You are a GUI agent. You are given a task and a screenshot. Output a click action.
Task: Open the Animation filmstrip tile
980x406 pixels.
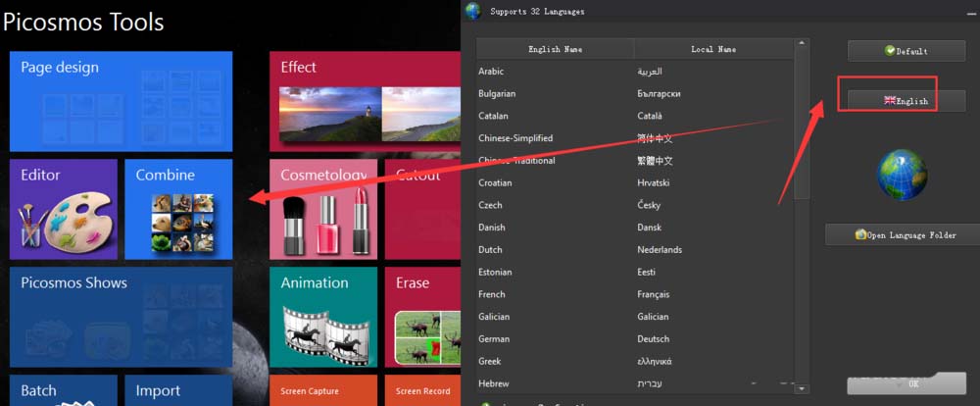[323, 317]
